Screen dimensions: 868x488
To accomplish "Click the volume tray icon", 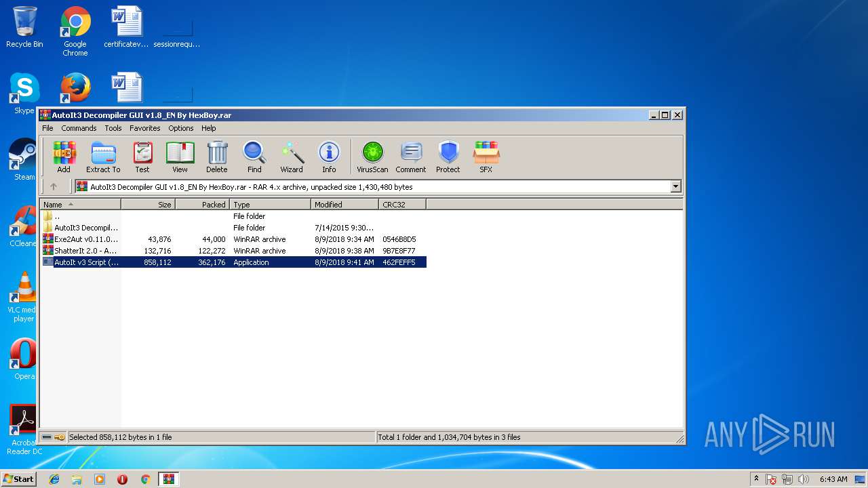I will tap(804, 479).
